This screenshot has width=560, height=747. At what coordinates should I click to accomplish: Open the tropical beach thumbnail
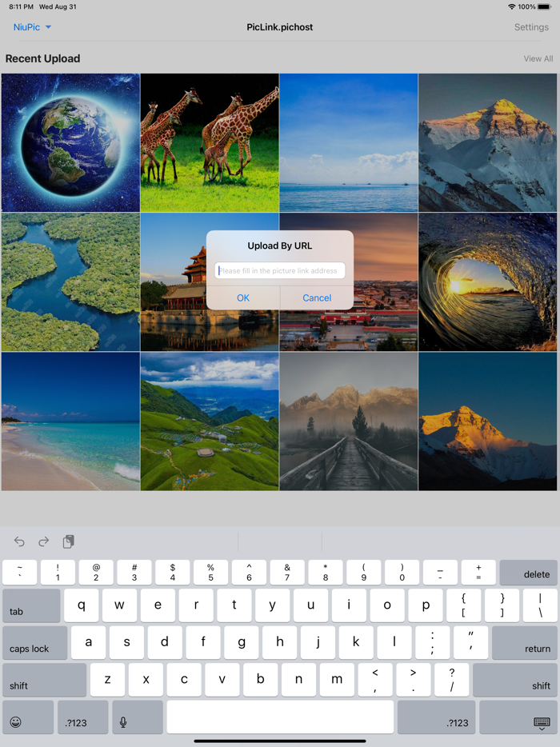[70, 421]
